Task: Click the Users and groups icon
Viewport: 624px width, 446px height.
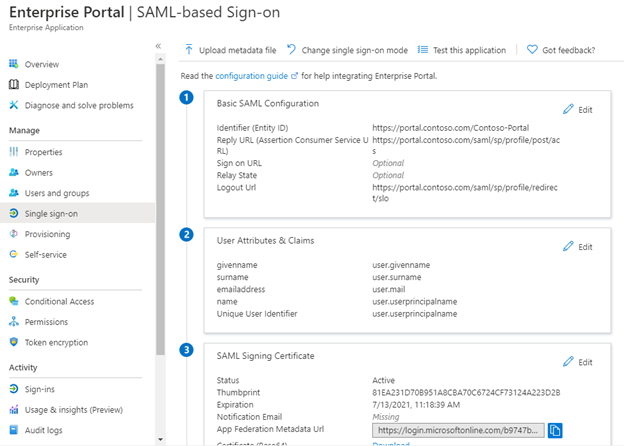Action: [x=14, y=193]
